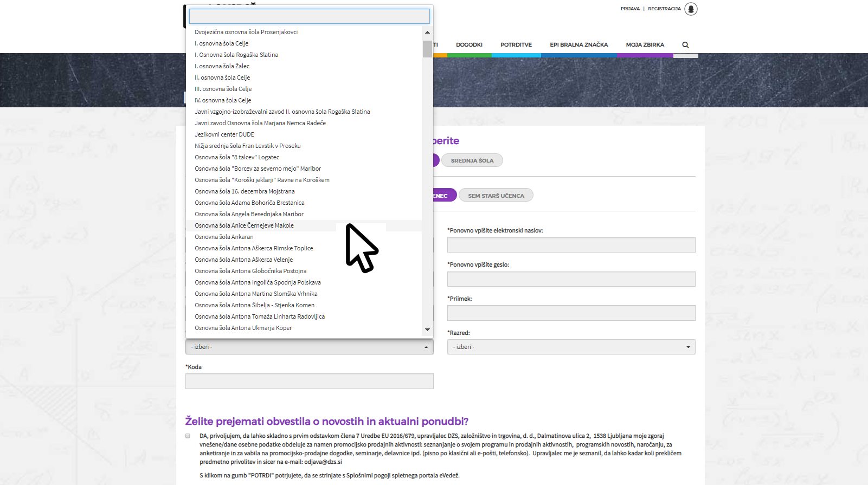Select Nižja srednja šola Fran Levstik v Proseku
Screen dimensions: 868x485
tap(304, 146)
